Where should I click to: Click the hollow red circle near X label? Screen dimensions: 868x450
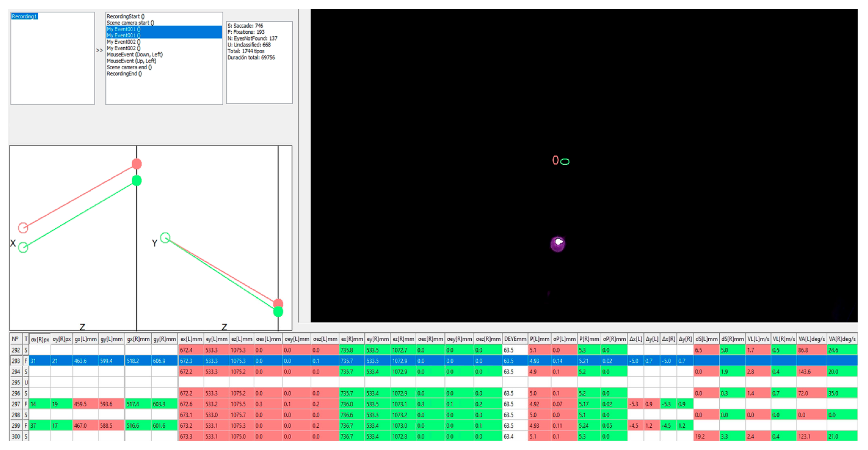(23, 228)
